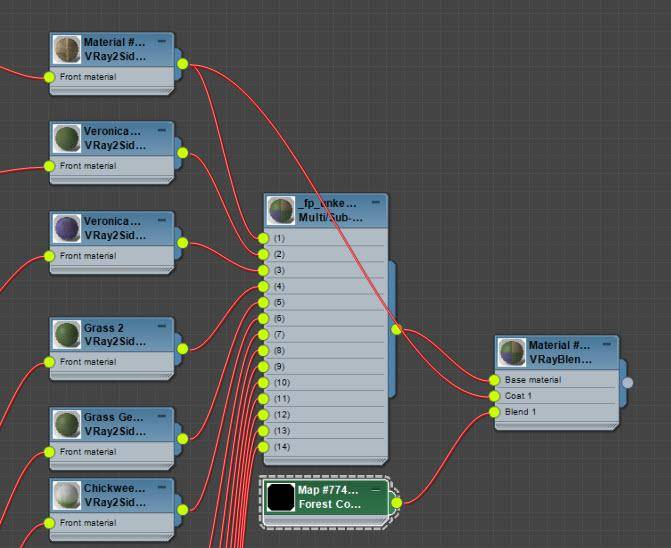Click the black Forest Color map thumbnail
Screen dimensions: 671x548
(x=281, y=496)
